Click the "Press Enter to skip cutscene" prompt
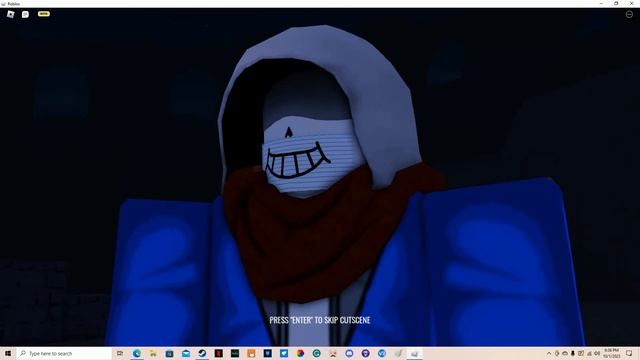This screenshot has width=640, height=360. click(320, 320)
